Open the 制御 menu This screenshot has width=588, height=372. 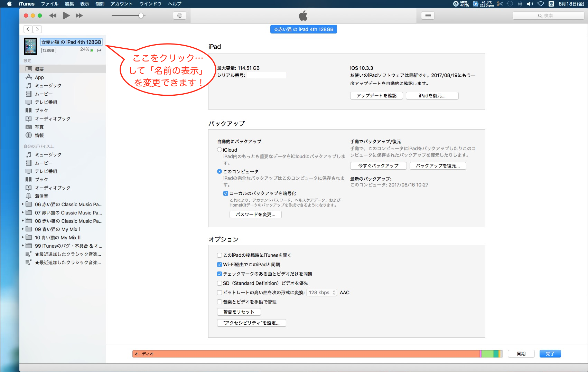coord(100,4)
